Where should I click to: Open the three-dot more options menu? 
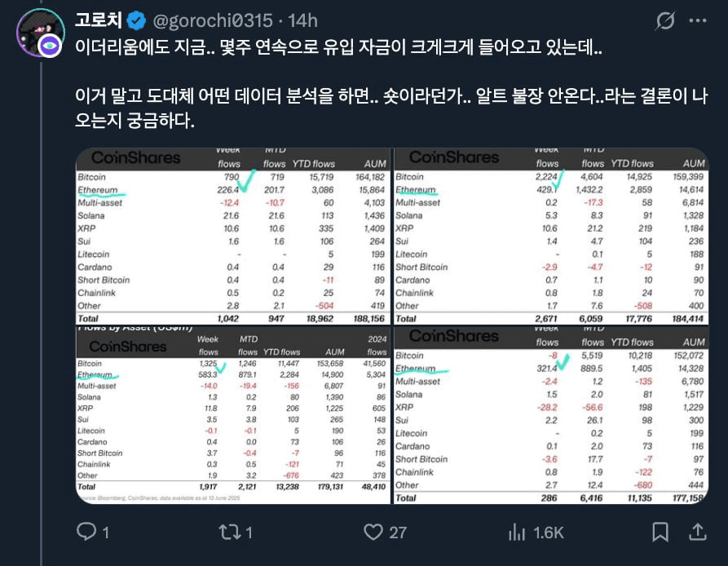click(x=698, y=20)
